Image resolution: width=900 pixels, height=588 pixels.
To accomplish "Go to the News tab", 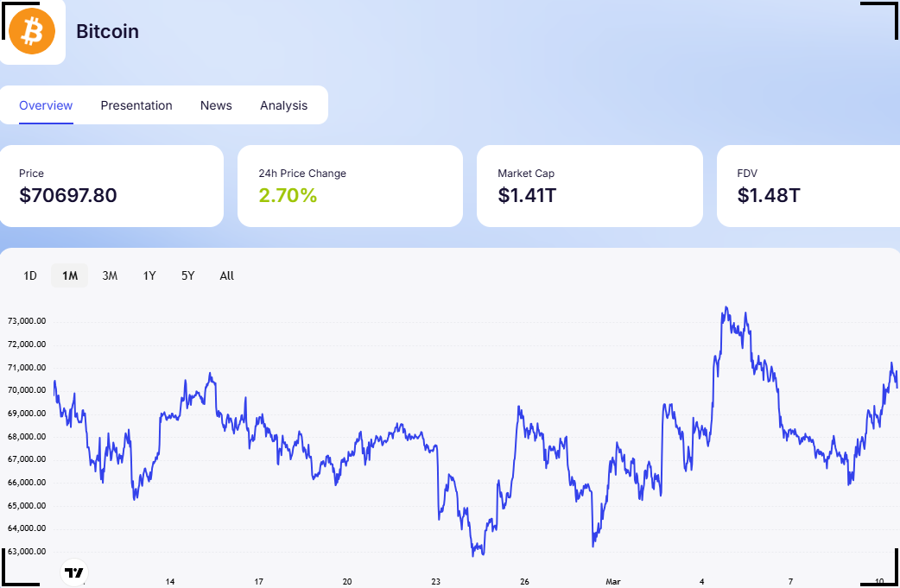I will [216, 105].
